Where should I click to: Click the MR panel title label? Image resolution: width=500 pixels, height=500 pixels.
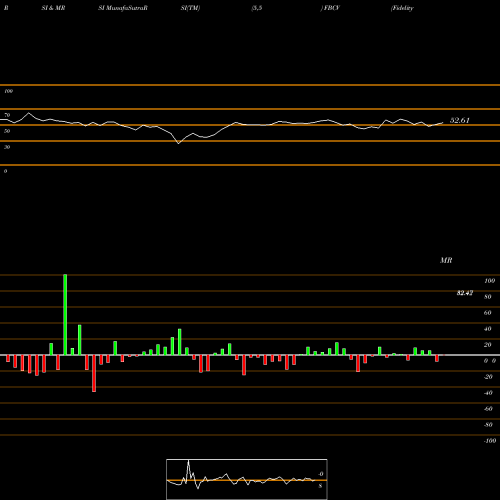(446, 260)
